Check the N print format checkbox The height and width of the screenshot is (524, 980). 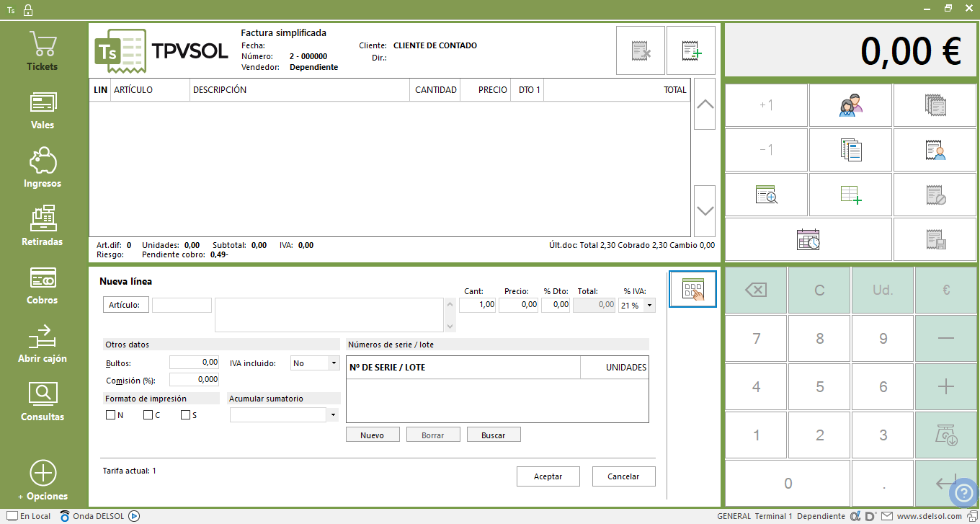[x=110, y=415]
